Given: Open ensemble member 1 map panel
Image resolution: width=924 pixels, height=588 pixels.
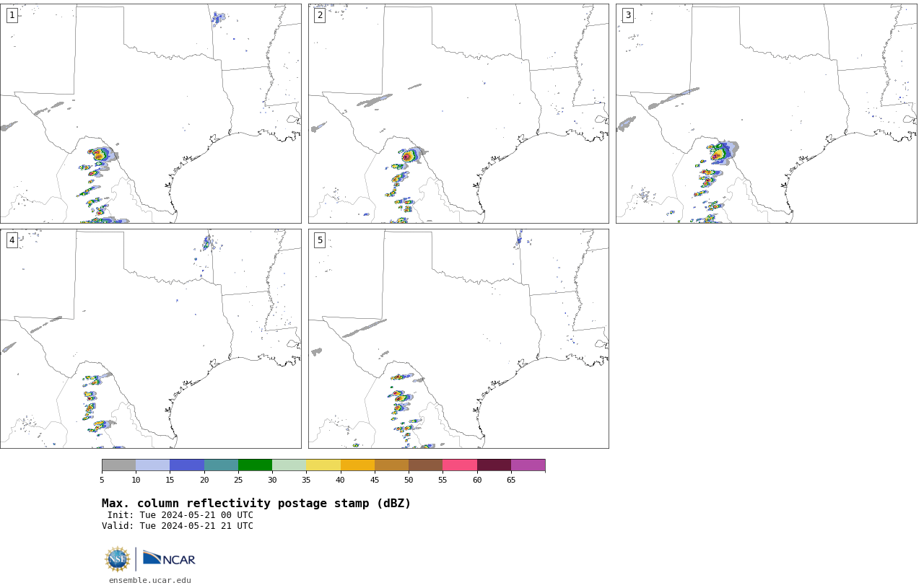Looking at the screenshot, I should pos(151,113).
